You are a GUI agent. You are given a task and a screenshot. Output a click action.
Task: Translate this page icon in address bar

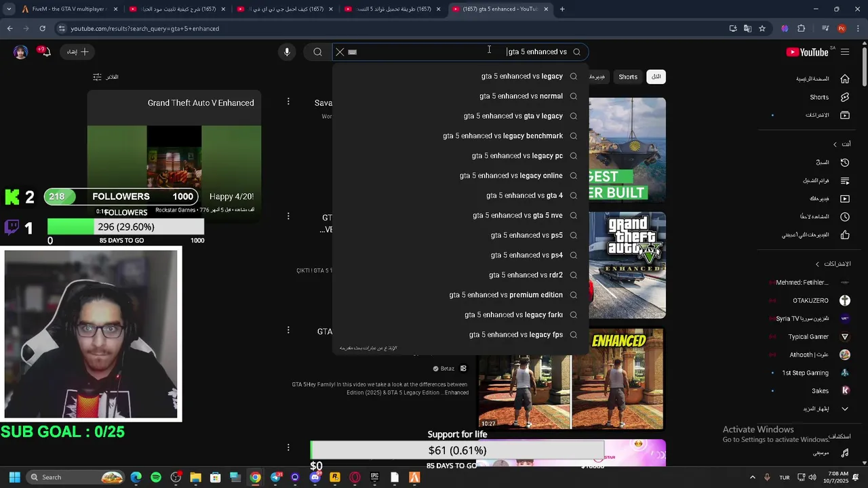pyautogui.click(x=747, y=28)
